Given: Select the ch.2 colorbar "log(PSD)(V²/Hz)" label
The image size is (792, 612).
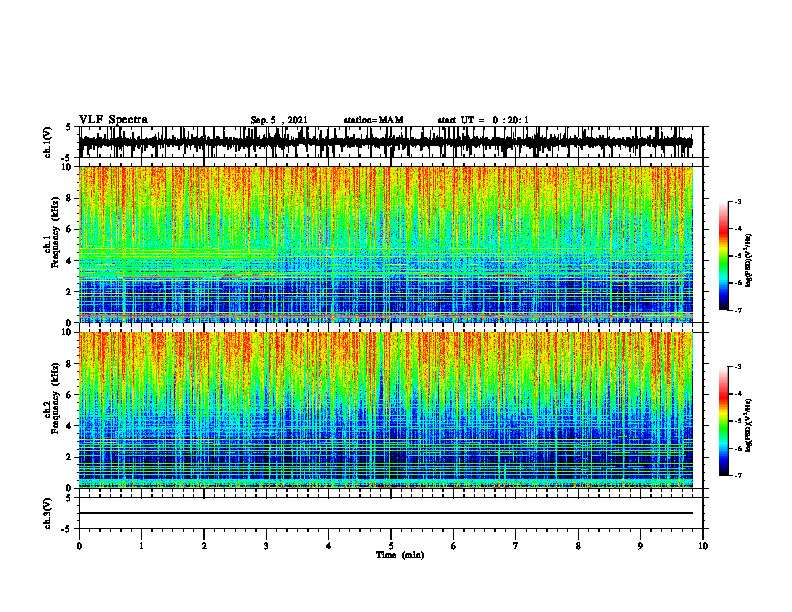Looking at the screenshot, I should pyautogui.click(x=749, y=425).
